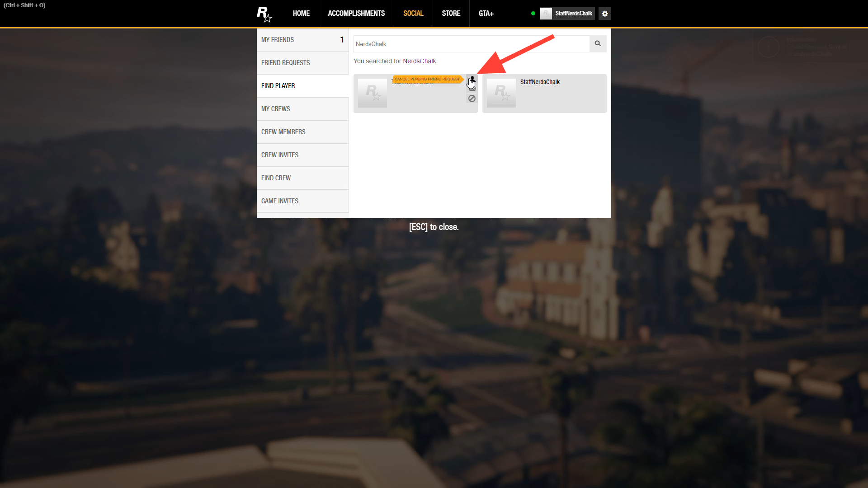Block the player with the ban icon
The width and height of the screenshot is (868, 488).
[472, 99]
